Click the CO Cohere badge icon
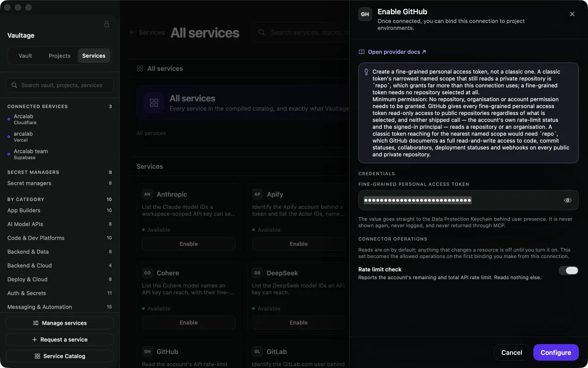Image resolution: width=588 pixels, height=368 pixels. (x=147, y=273)
